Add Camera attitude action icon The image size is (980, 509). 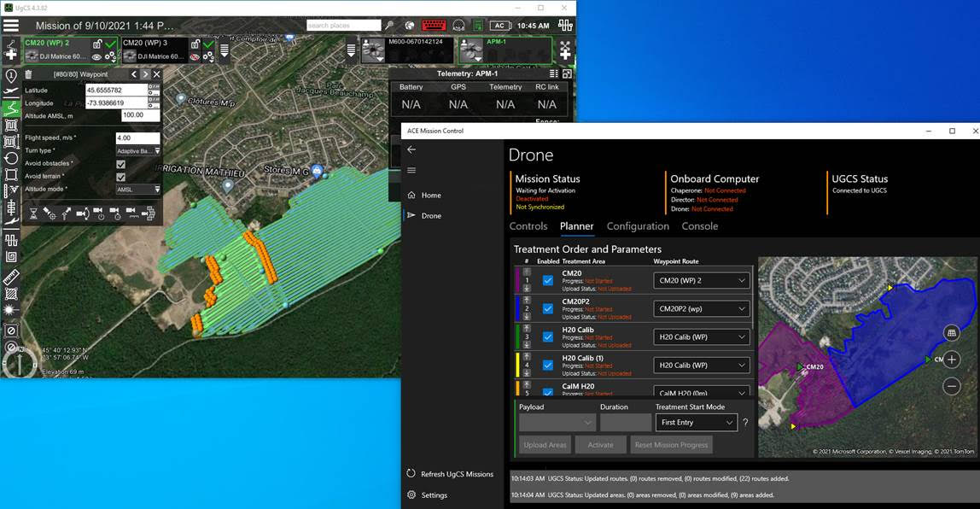click(x=82, y=214)
